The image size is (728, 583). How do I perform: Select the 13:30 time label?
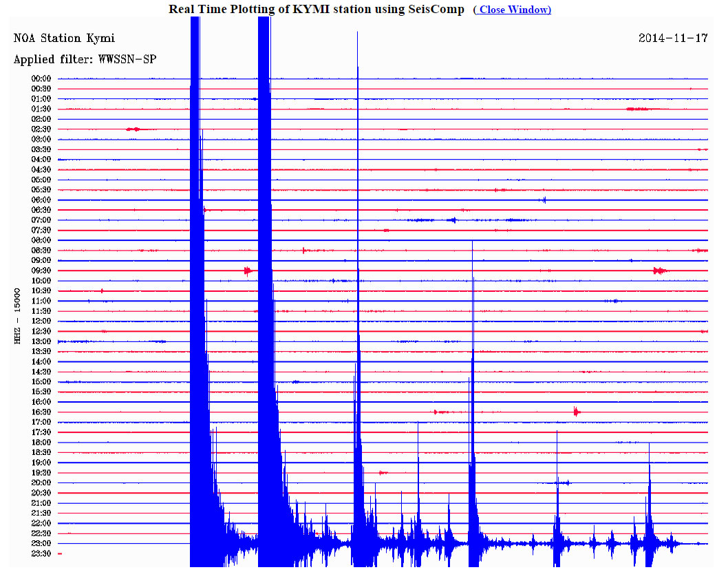tap(41, 351)
